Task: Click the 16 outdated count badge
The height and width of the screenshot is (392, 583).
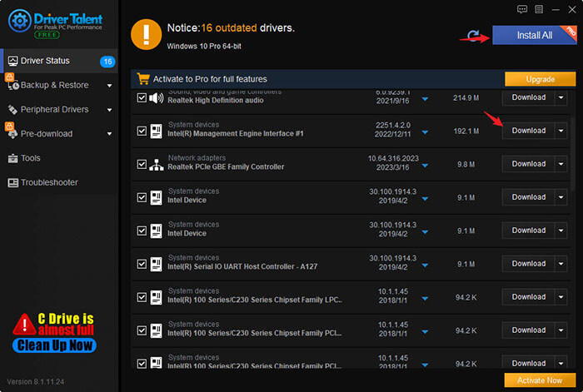Action: pos(107,62)
